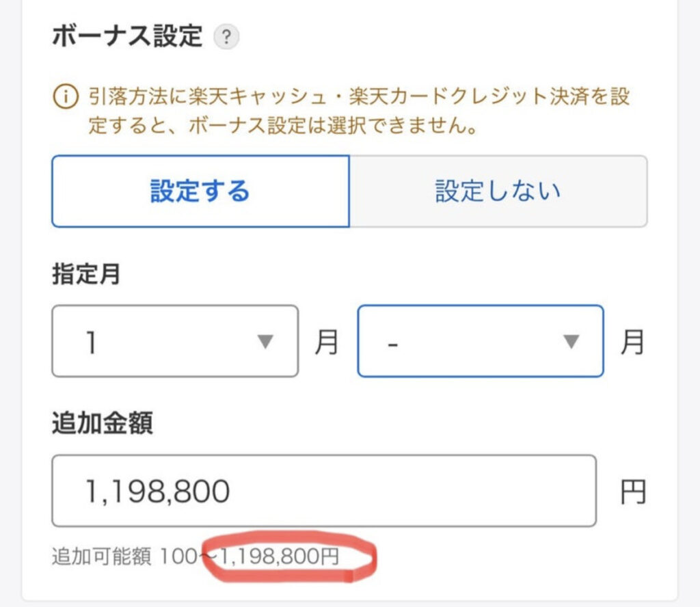
Task: Click the 追加金額 label
Action: point(103,422)
